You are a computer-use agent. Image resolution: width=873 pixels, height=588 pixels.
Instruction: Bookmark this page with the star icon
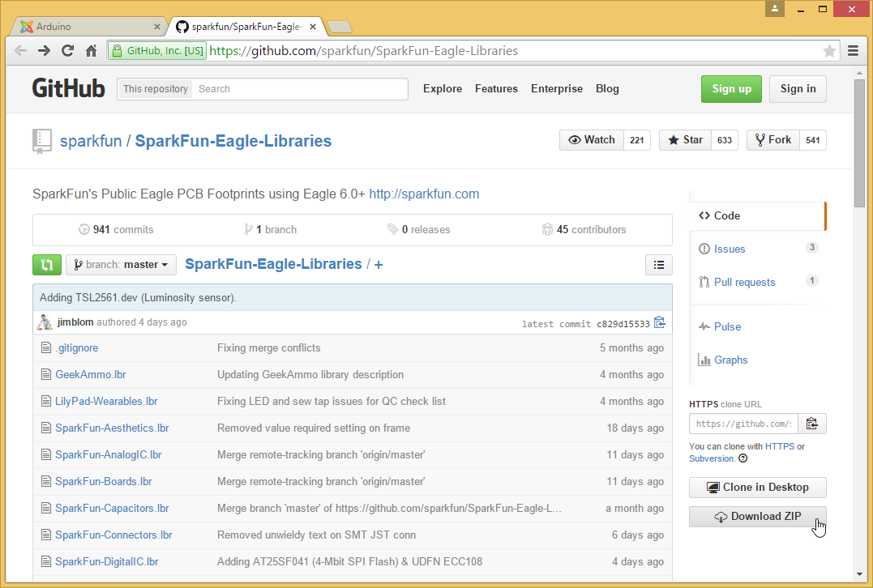tap(829, 51)
